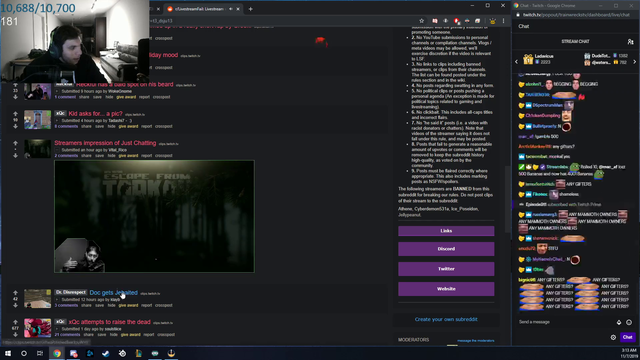Send message with the purple Chat button
This screenshot has height=360, width=640.
click(x=627, y=337)
